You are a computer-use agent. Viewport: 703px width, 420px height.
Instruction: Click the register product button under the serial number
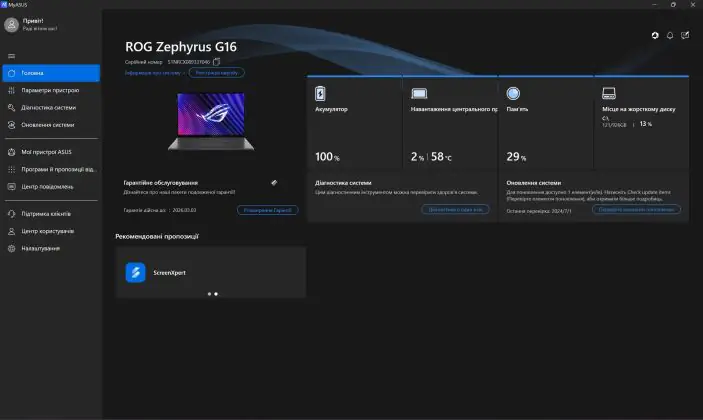coord(217,73)
